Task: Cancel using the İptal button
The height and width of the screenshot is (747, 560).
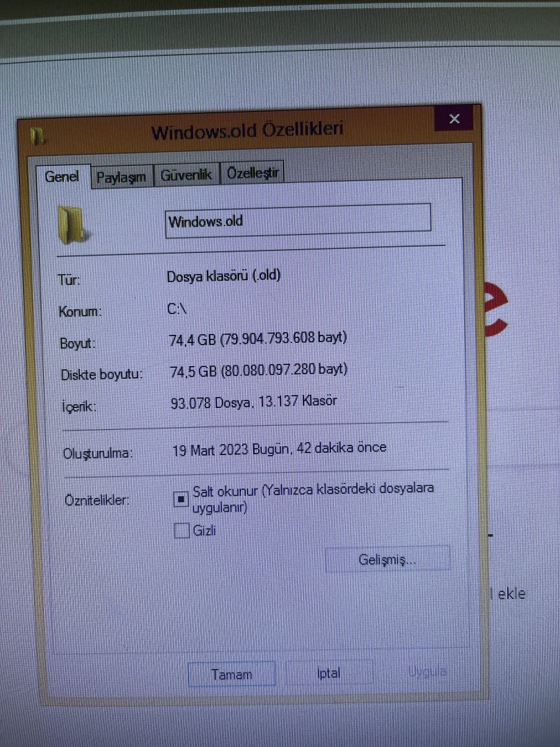Action: (x=328, y=673)
